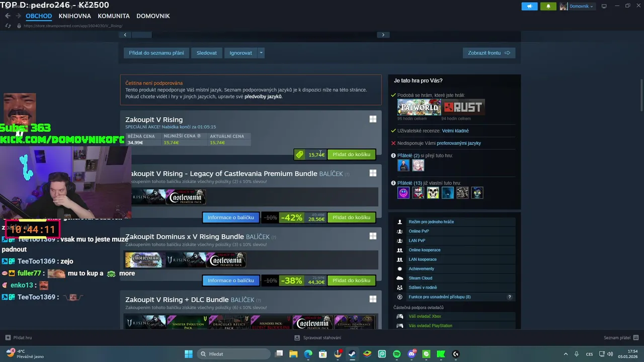Image resolution: width=644 pixels, height=362 pixels.
Task: Click the Rust game thumbnail
Action: tap(463, 107)
